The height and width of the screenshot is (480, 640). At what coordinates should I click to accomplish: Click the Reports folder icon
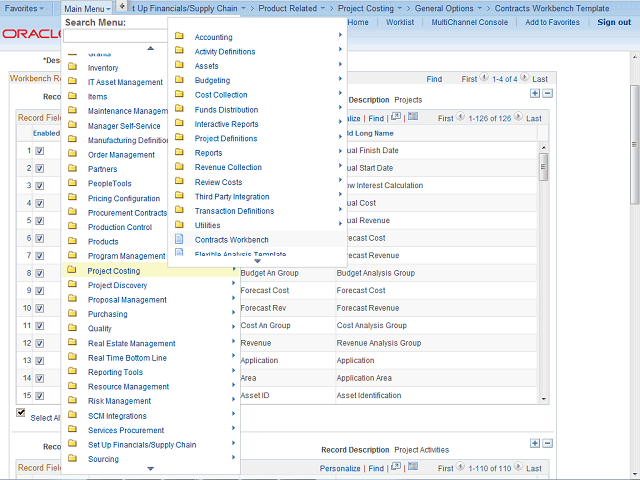click(179, 152)
